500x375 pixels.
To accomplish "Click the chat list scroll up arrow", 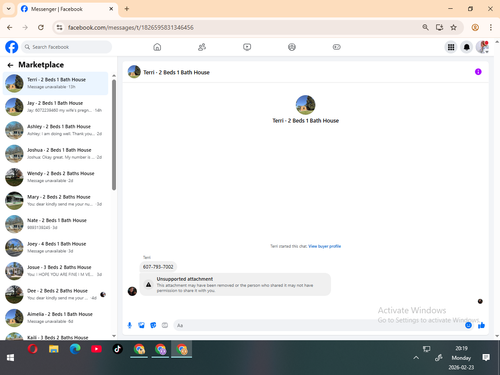I will [114, 76].
